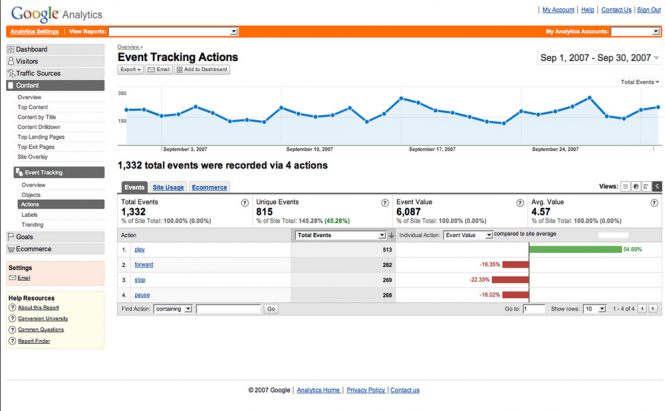Select the comparison view icon
The image size is (665, 411).
(x=657, y=186)
